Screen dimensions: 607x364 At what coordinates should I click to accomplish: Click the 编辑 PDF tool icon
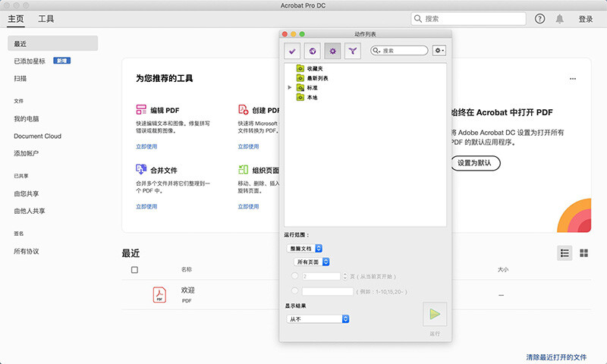141,109
